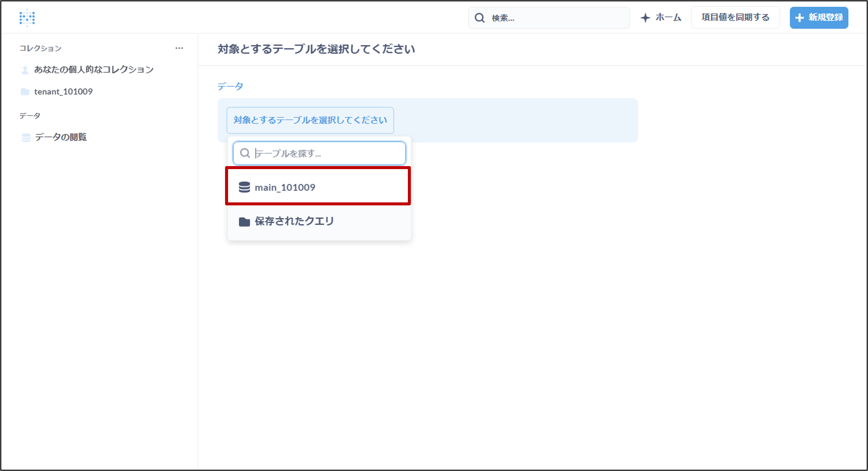Select the main_101009 database entry
Image resolution: width=868 pixels, height=471 pixels.
click(285, 187)
